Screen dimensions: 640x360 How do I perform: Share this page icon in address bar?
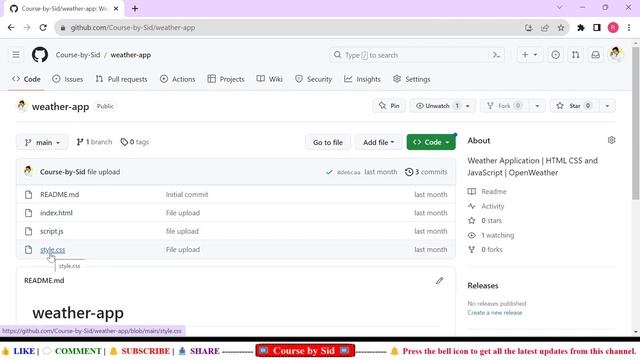[x=544, y=28]
